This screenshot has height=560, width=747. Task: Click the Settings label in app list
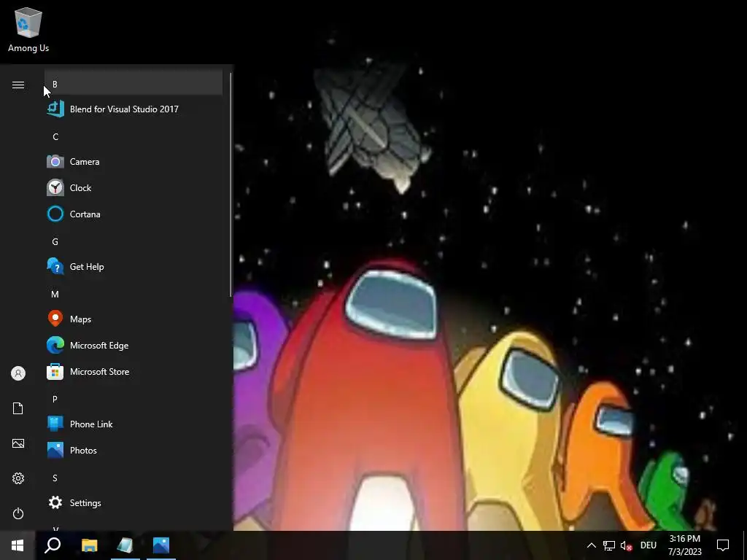[x=85, y=503]
